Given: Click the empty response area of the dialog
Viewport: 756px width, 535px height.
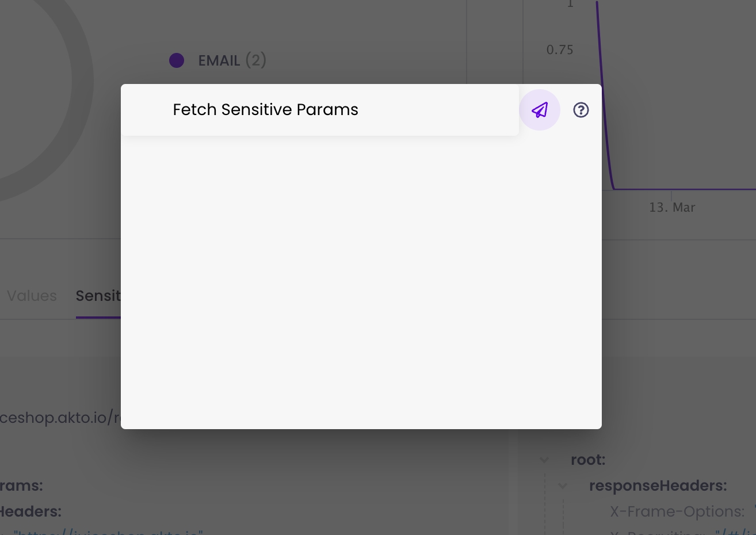Looking at the screenshot, I should click(361, 282).
